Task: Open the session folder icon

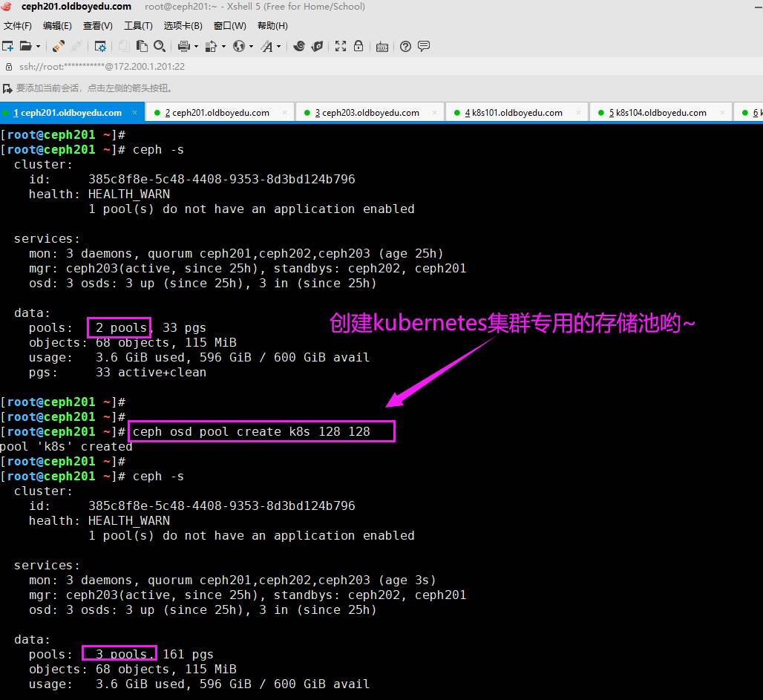Action: [24, 46]
